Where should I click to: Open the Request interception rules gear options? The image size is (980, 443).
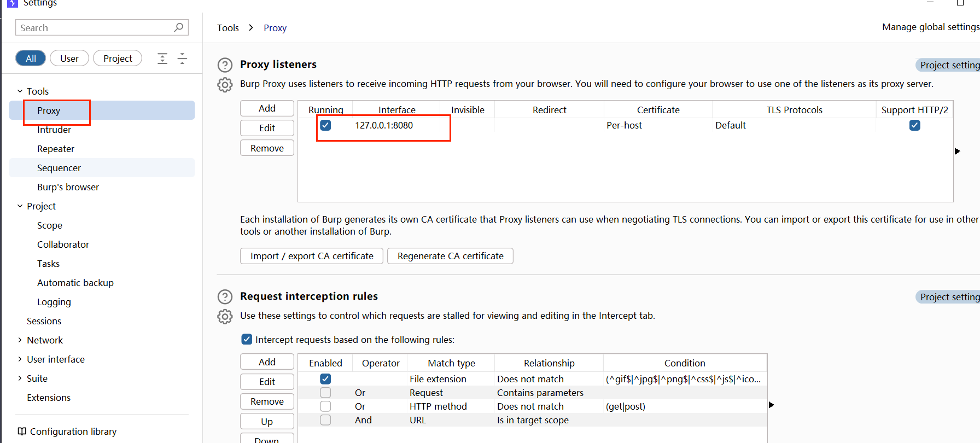pyautogui.click(x=225, y=317)
